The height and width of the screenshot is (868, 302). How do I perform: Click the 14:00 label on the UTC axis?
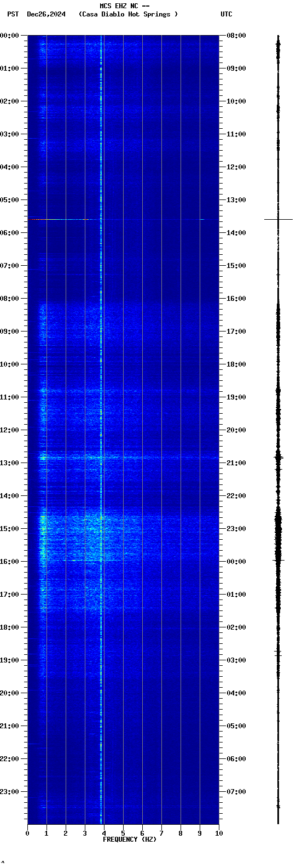(x=236, y=233)
